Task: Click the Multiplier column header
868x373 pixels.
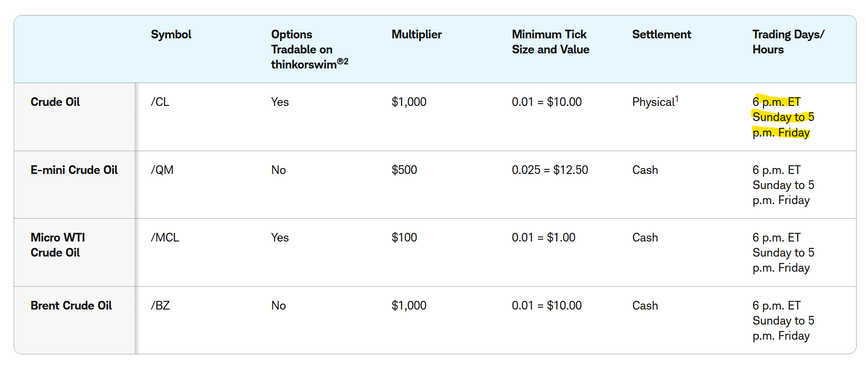Action: [416, 35]
